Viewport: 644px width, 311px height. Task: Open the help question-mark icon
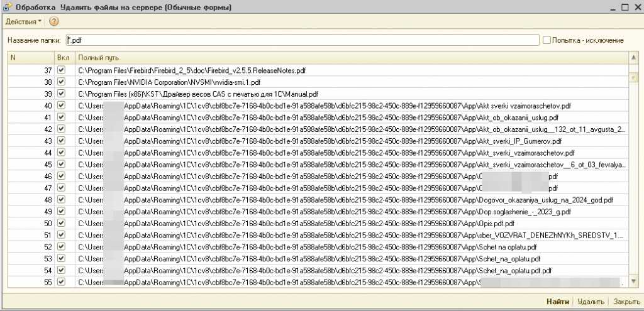pos(54,22)
